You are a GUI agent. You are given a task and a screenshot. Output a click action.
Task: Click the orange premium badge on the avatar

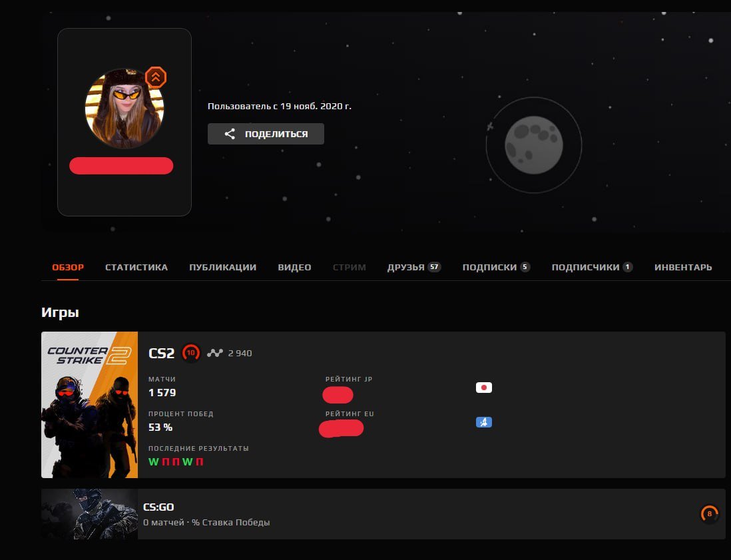click(x=156, y=77)
